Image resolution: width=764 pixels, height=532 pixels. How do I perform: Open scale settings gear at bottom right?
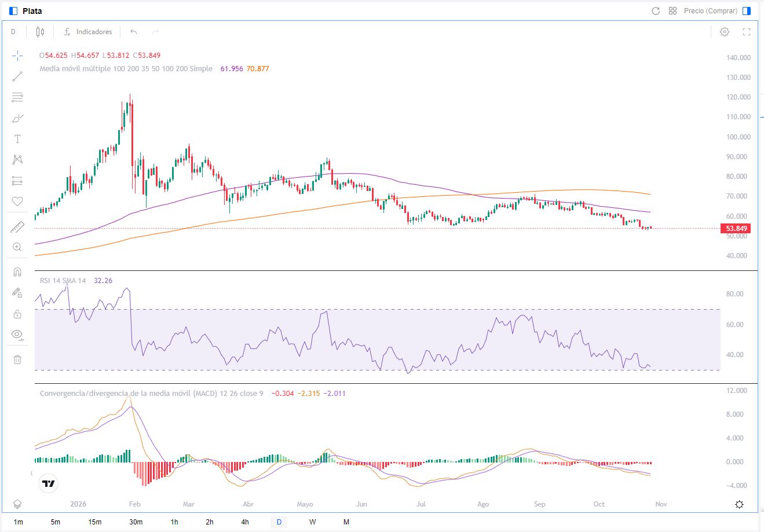pos(739,504)
